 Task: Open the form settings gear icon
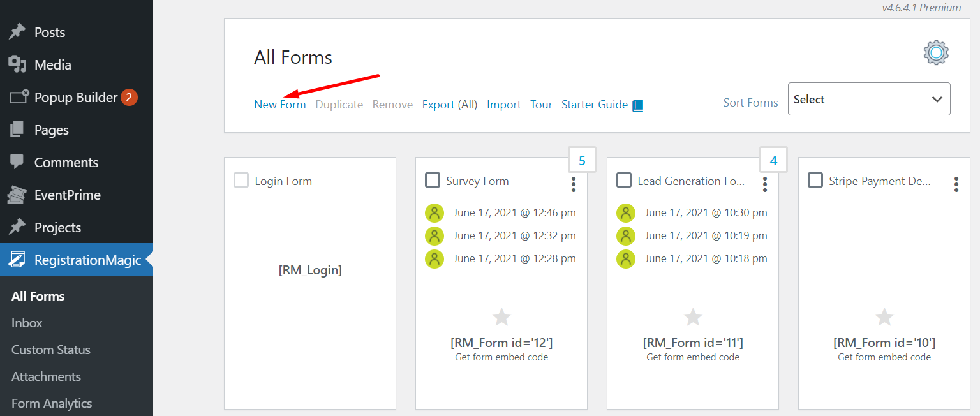[x=935, y=52]
